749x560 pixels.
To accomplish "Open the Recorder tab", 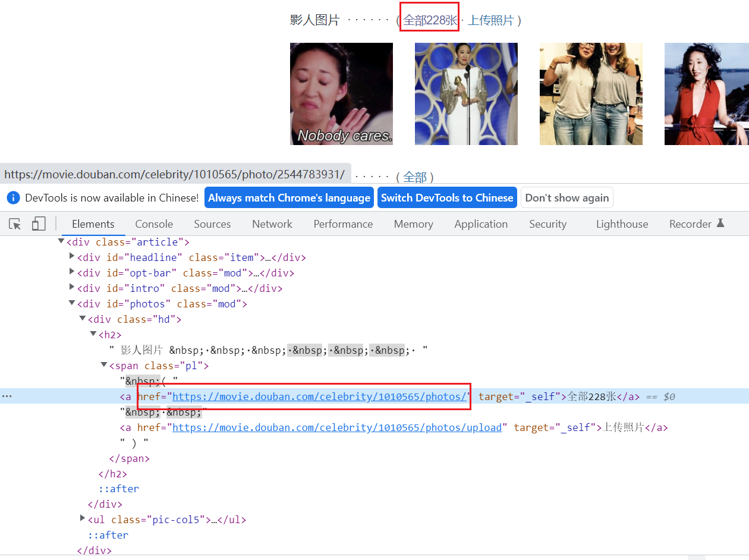I will [x=690, y=224].
